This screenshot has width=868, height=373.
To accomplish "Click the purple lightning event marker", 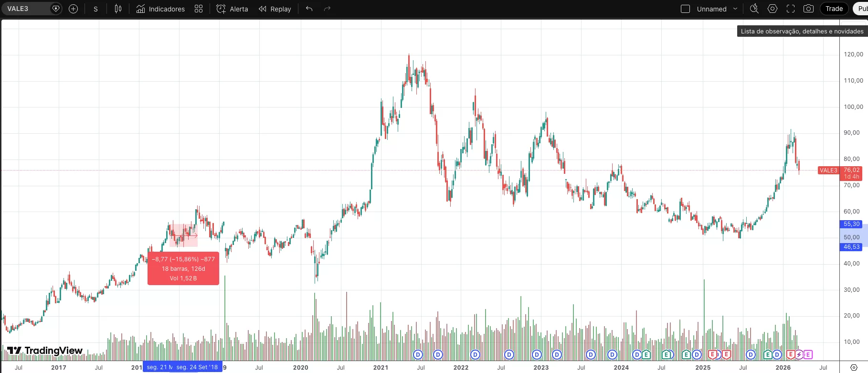I will [x=799, y=354].
